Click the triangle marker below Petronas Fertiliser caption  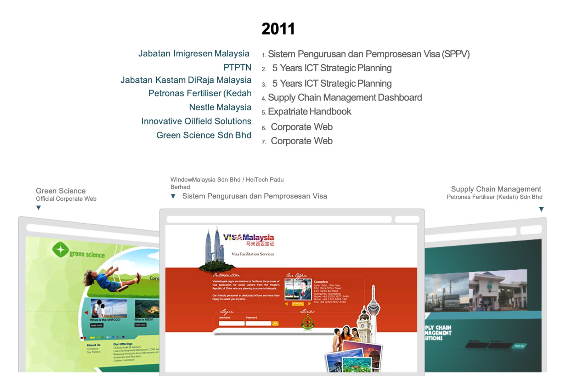pyautogui.click(x=541, y=209)
